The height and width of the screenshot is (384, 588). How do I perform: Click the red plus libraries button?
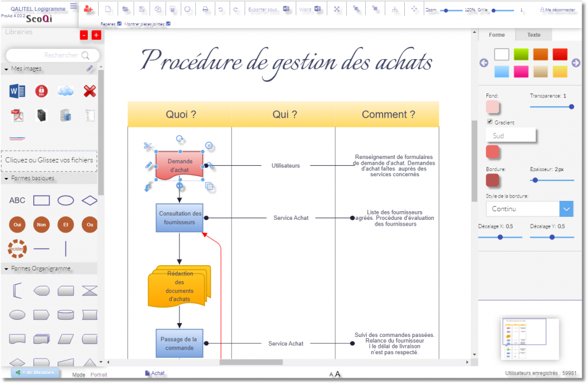click(x=96, y=35)
